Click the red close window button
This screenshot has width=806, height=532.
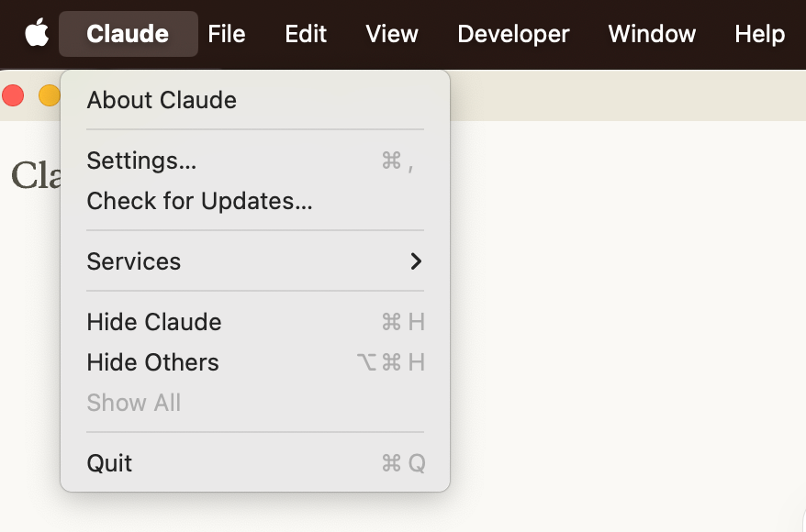click(x=13, y=95)
